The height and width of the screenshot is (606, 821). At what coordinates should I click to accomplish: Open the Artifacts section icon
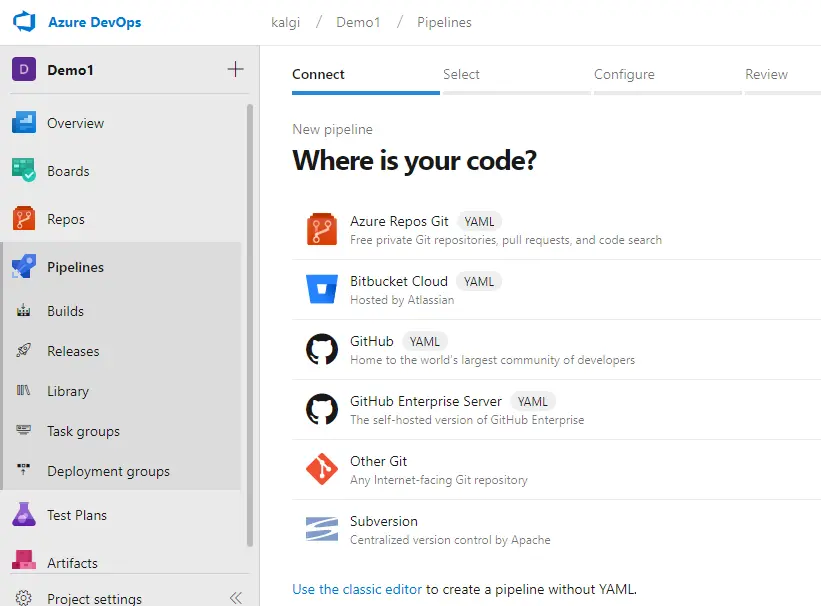point(24,560)
